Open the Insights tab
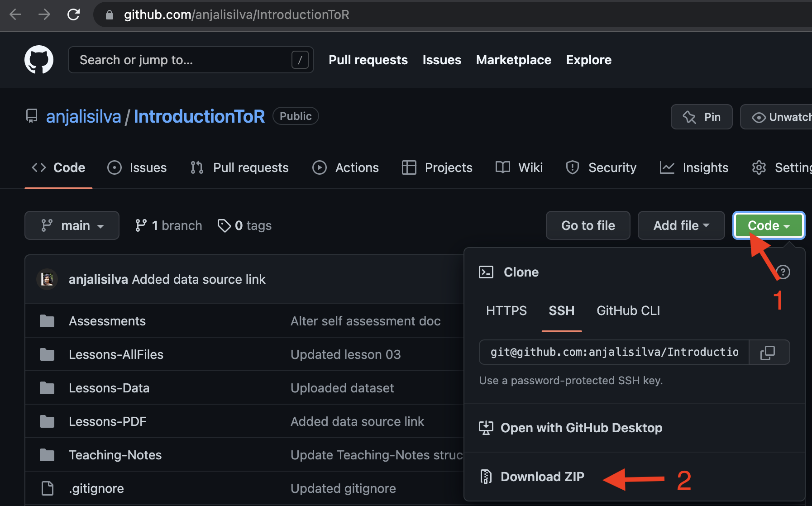The width and height of the screenshot is (812, 506). 694,167
